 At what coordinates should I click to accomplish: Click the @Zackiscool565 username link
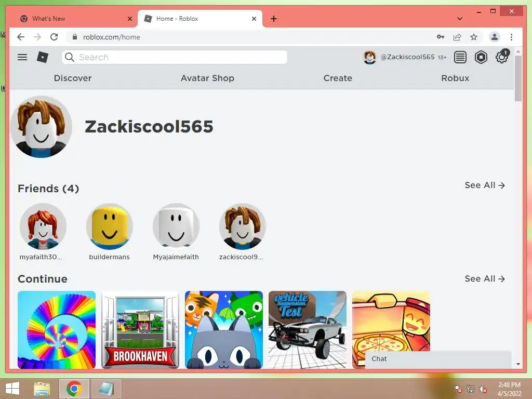(x=407, y=57)
